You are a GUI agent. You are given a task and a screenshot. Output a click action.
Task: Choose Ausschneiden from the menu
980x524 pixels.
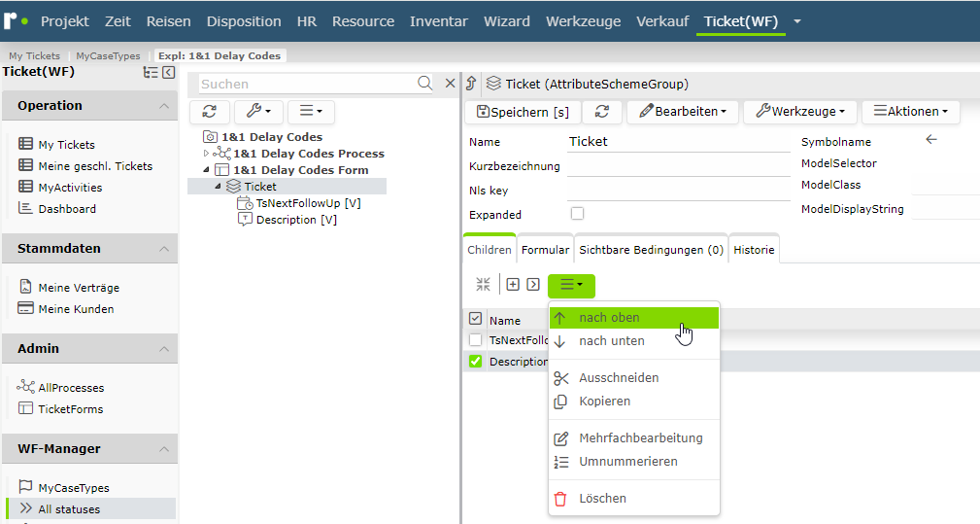tap(634, 377)
